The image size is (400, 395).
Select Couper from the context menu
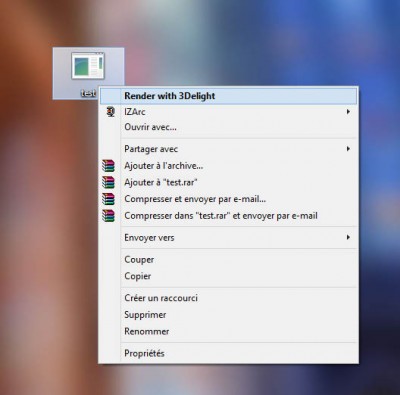pyautogui.click(x=228, y=260)
